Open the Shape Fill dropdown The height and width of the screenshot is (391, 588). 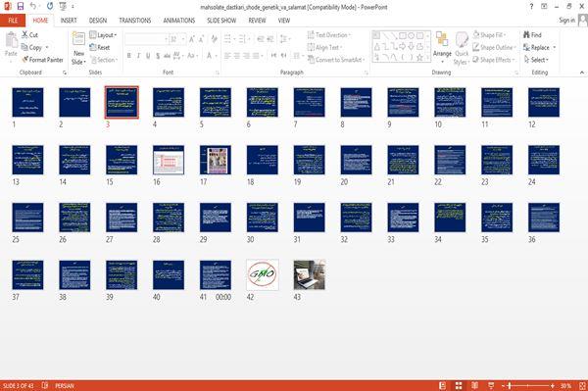pyautogui.click(x=489, y=35)
